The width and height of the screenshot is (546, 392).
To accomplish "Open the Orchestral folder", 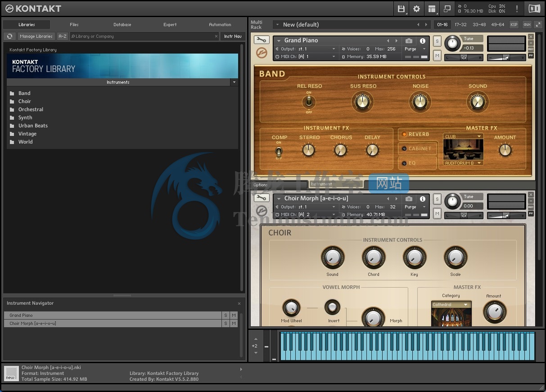I will 31,109.
